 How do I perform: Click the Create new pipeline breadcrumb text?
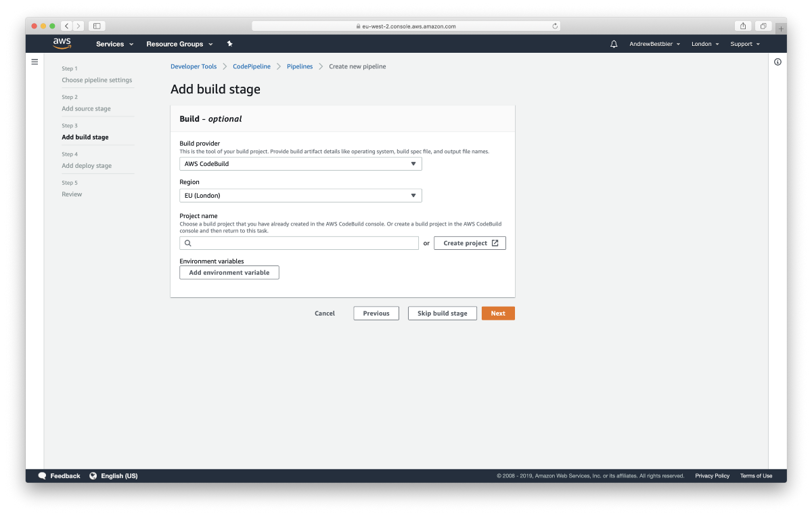[357, 66]
